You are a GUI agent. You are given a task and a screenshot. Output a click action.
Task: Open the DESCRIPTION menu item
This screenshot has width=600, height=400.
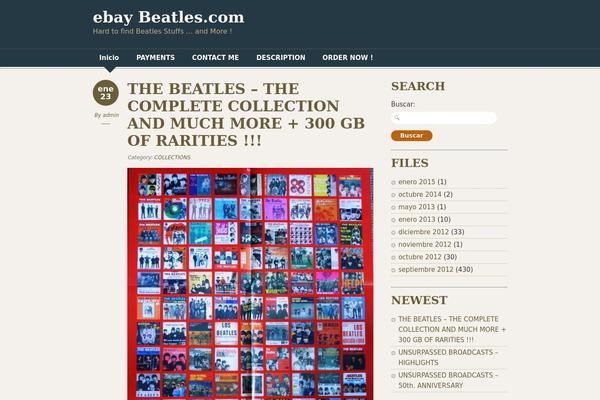click(x=281, y=57)
